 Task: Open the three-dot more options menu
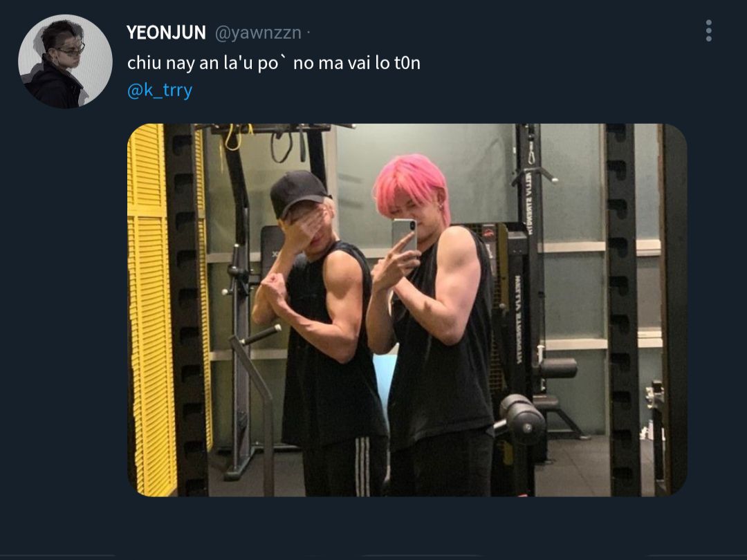709,31
